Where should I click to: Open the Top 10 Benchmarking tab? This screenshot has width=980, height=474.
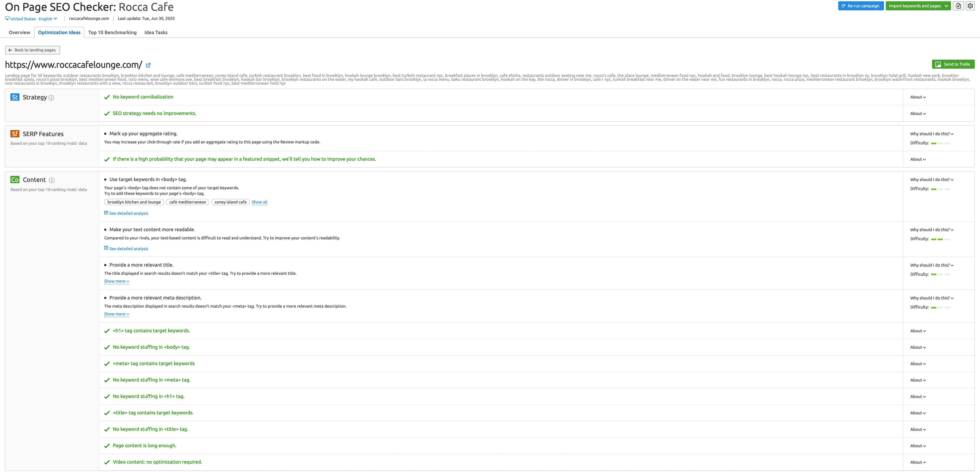click(112, 33)
